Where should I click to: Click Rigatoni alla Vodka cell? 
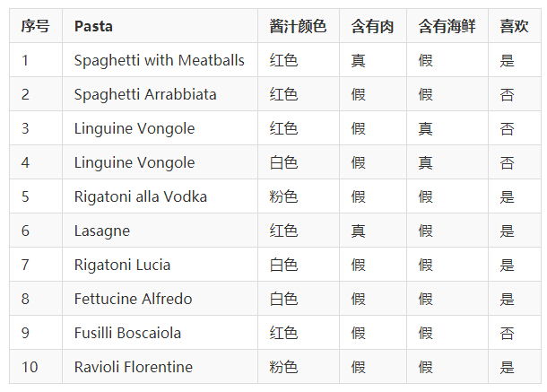141,196
